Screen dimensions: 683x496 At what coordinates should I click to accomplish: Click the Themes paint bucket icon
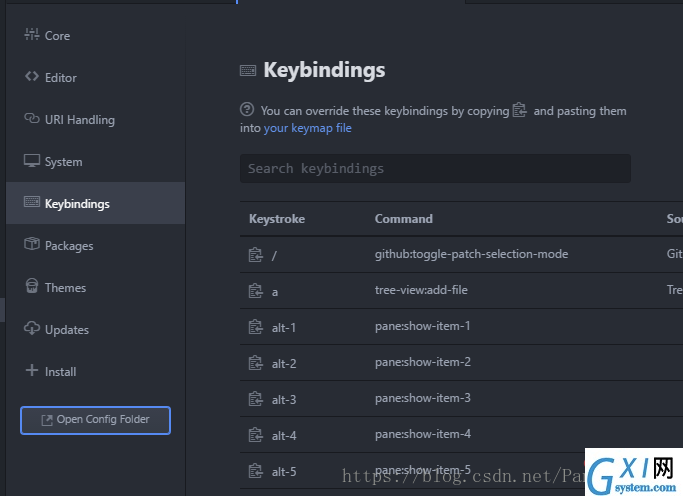click(x=32, y=286)
